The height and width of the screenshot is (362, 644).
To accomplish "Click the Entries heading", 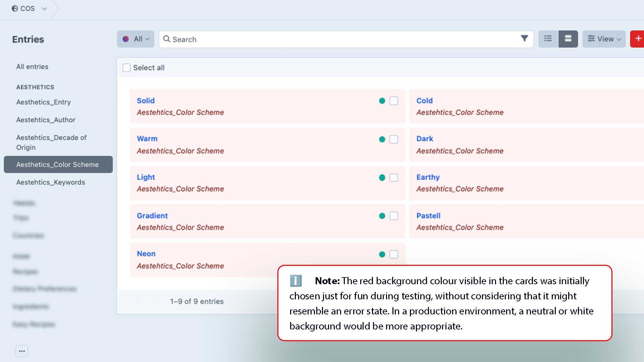I will pos(28,39).
